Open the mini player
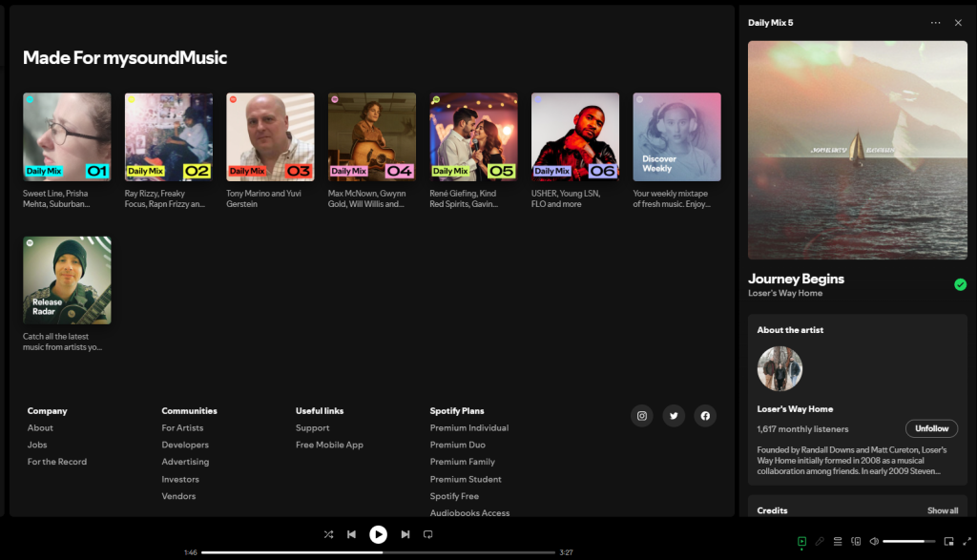Screen dimensions: 977x560 (x=949, y=541)
